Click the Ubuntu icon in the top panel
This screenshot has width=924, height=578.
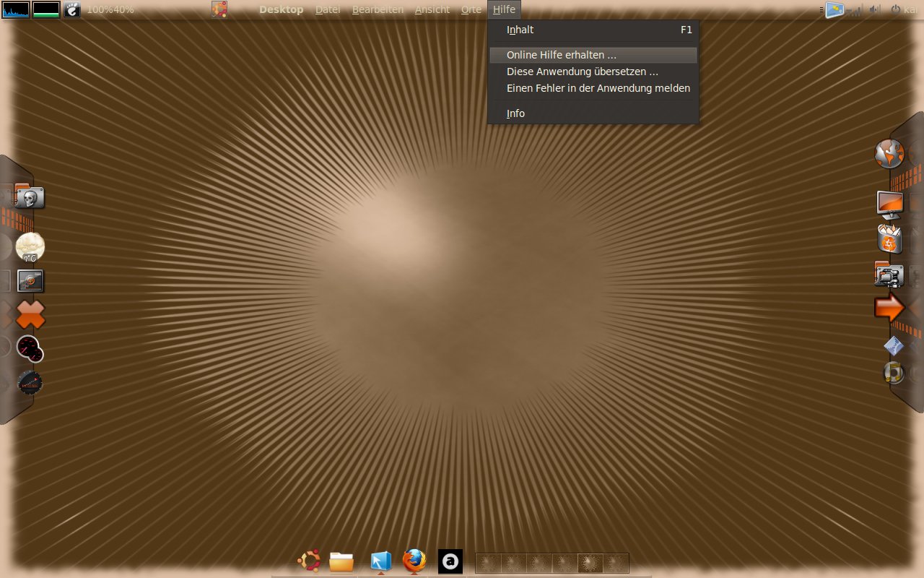(x=219, y=9)
